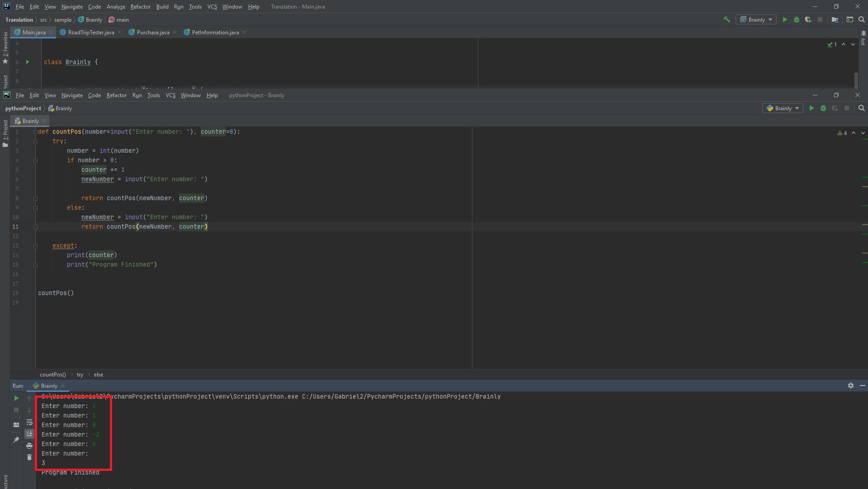Toggle scroll to end of console

pos(29,434)
